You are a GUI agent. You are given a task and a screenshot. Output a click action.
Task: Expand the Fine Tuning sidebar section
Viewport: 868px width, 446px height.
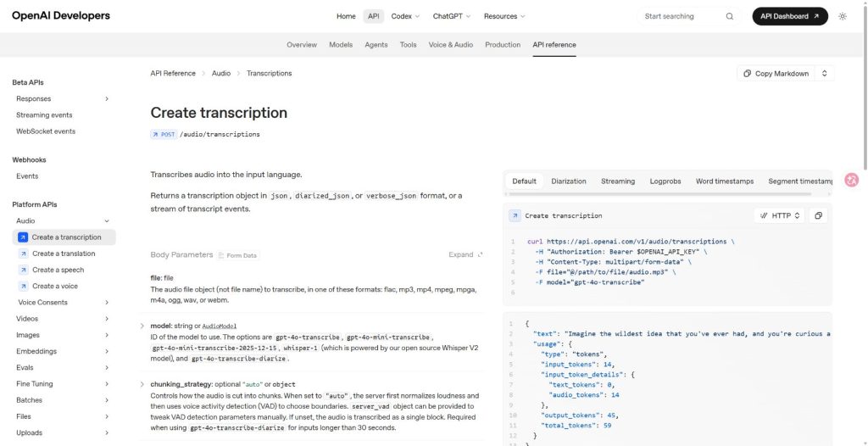pos(107,384)
